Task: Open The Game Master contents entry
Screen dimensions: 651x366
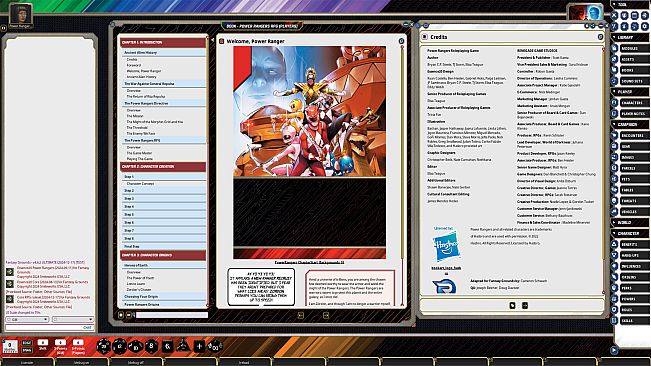Action: [x=140, y=153]
